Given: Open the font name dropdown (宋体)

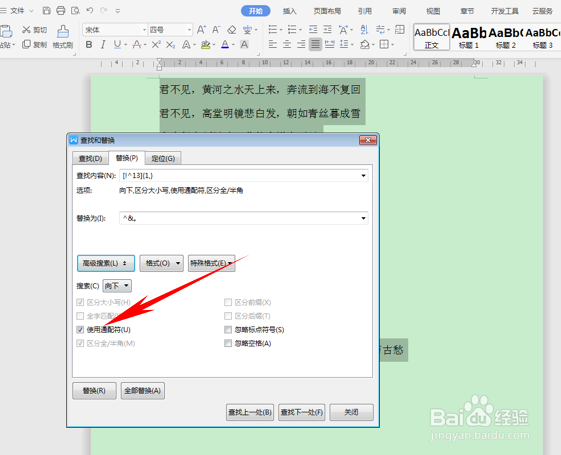Looking at the screenshot, I should pyautogui.click(x=145, y=30).
